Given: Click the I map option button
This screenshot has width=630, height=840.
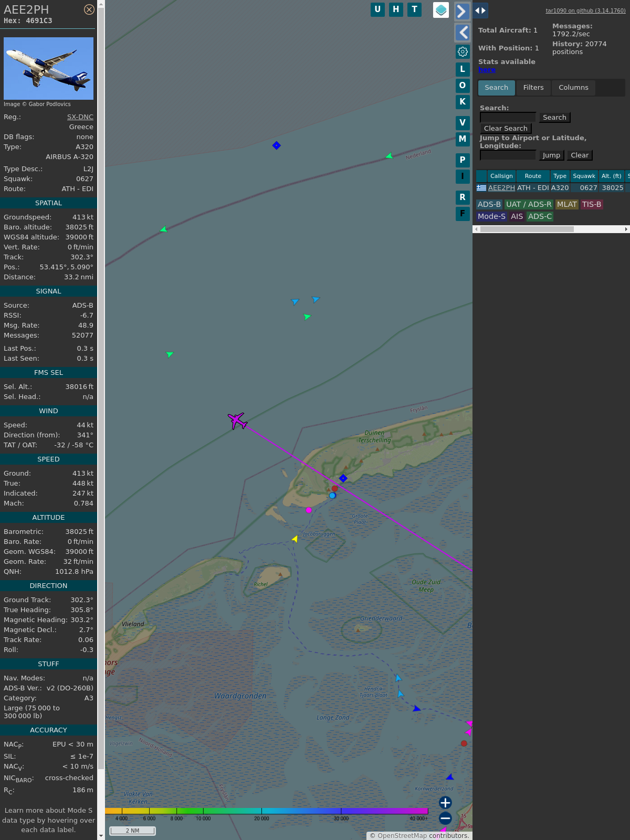Looking at the screenshot, I should (463, 176).
